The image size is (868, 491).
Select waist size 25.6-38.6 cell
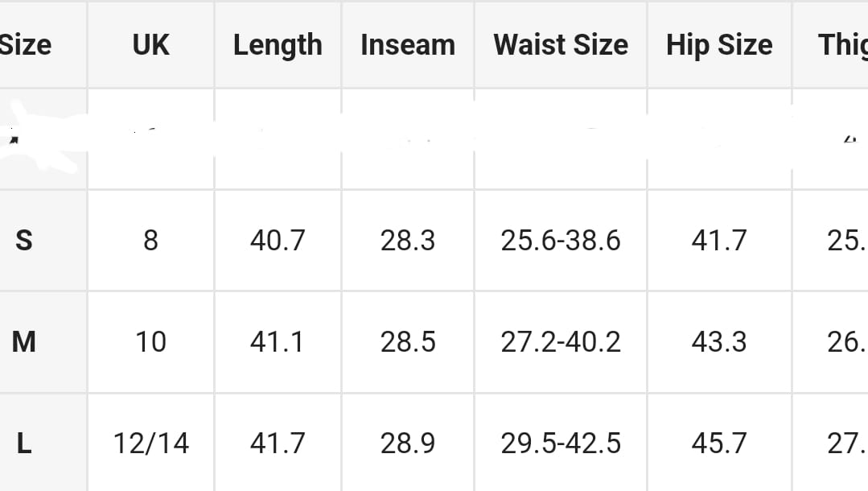(x=561, y=240)
